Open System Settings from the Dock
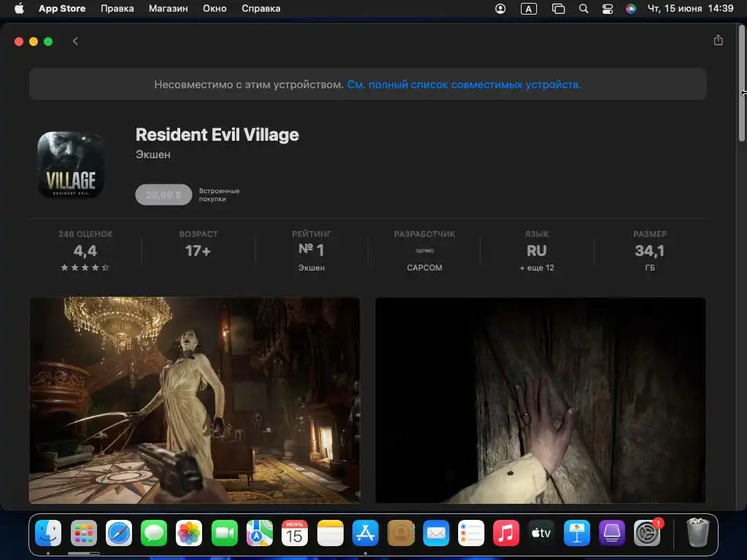Viewport: 747px width, 560px height. coord(648,533)
